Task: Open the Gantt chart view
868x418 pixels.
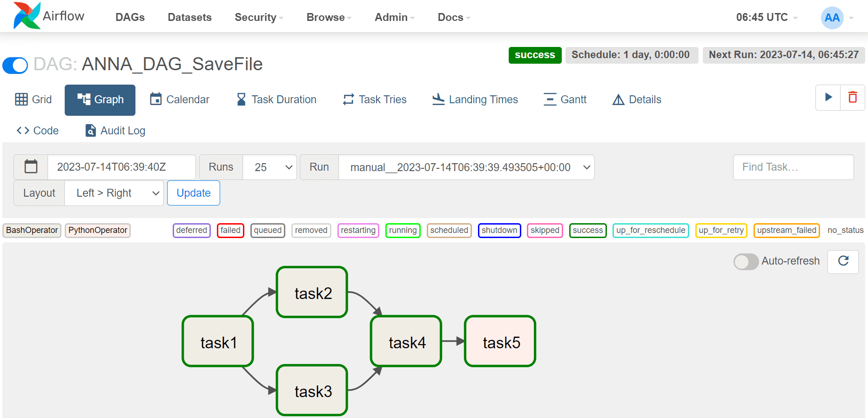Action: (565, 100)
